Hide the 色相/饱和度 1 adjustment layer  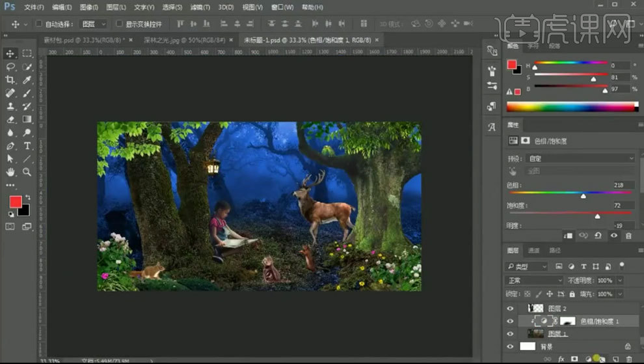point(510,321)
